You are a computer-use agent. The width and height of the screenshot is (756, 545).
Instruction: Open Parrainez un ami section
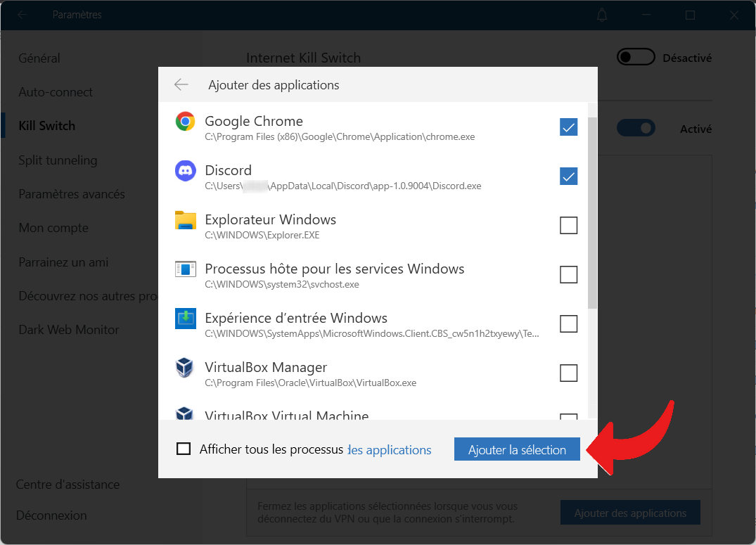click(x=63, y=262)
